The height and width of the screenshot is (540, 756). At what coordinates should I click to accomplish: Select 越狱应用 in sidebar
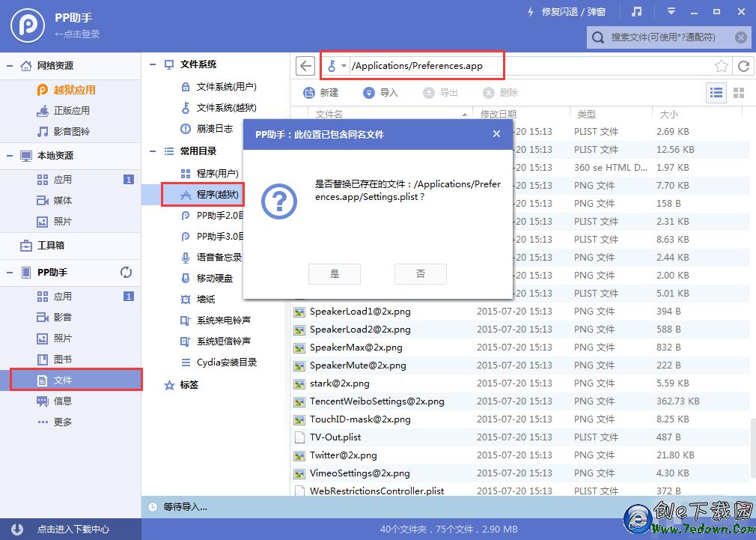coord(74,90)
